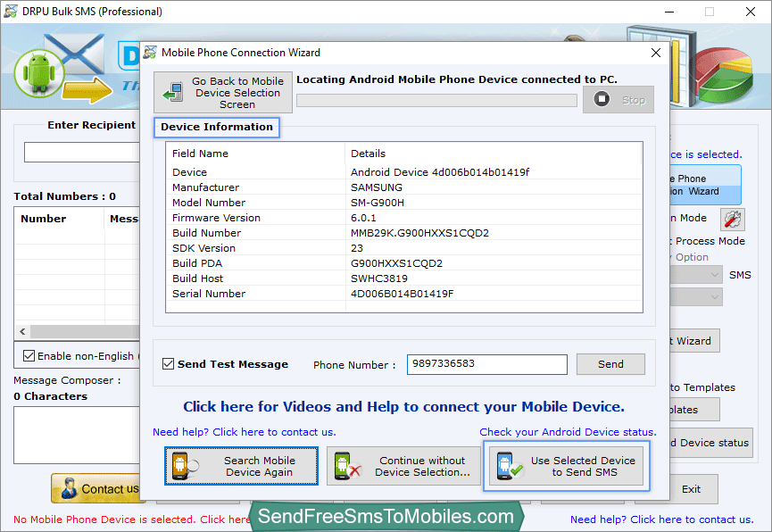Click the go-back phone arrow icon
The height and width of the screenshot is (532, 772).
[x=173, y=93]
